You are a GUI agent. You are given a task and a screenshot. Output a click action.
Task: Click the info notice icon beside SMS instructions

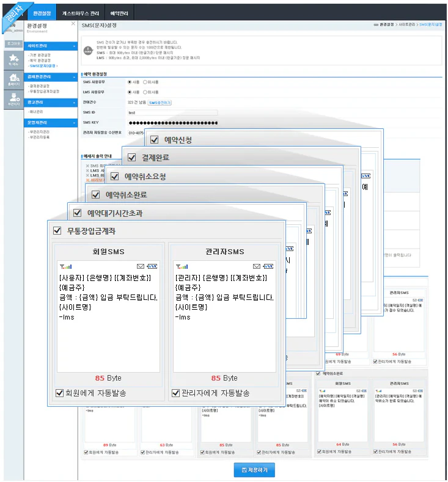[x=88, y=51]
